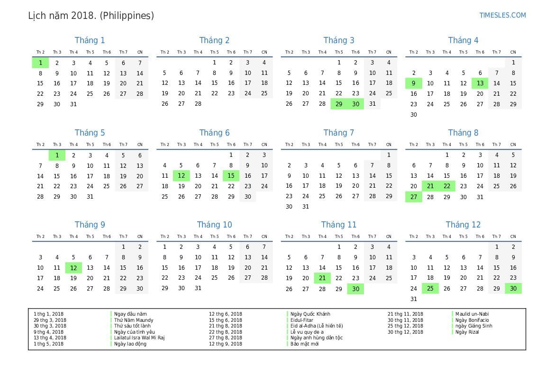The height and width of the screenshot is (392, 554).
Task: Click the 'Eidul-Fitar' holiday label
Action: [303, 320]
